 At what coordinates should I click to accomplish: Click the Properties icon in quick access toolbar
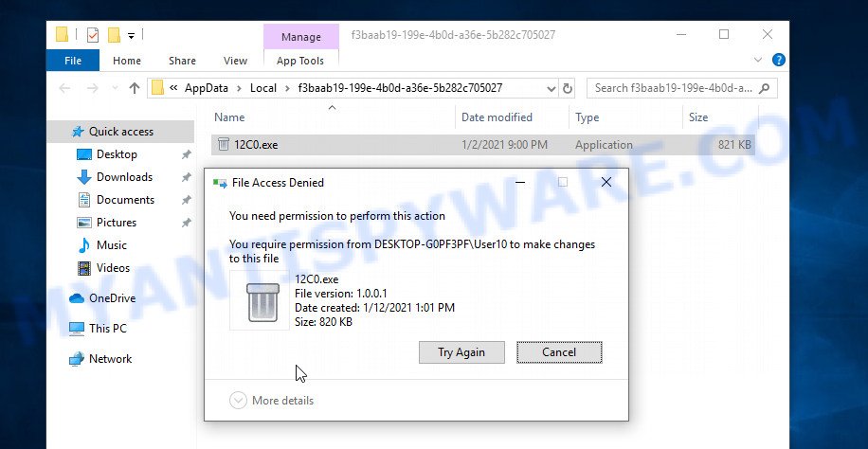click(93, 35)
